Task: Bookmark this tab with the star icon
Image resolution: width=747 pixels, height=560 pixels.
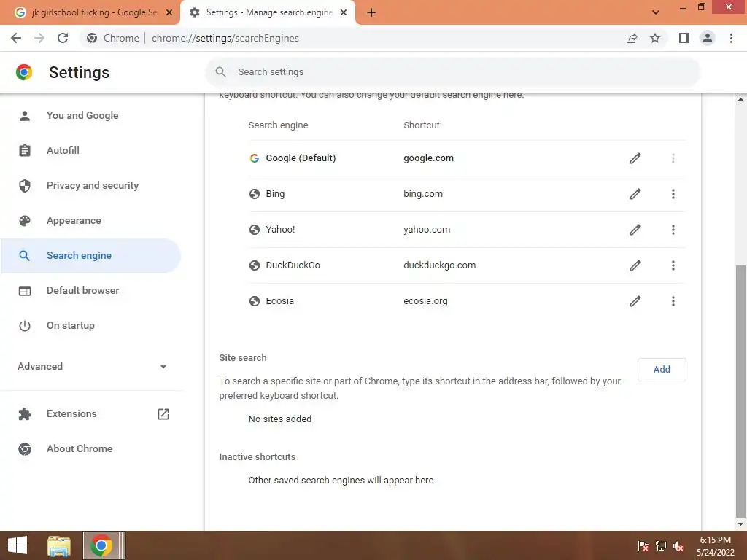Action: [x=655, y=38]
